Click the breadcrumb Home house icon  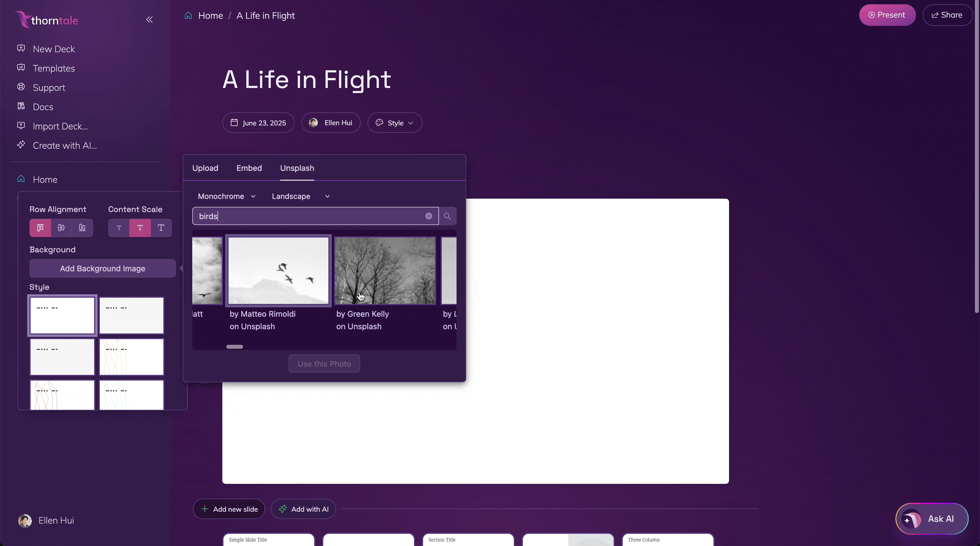point(188,16)
